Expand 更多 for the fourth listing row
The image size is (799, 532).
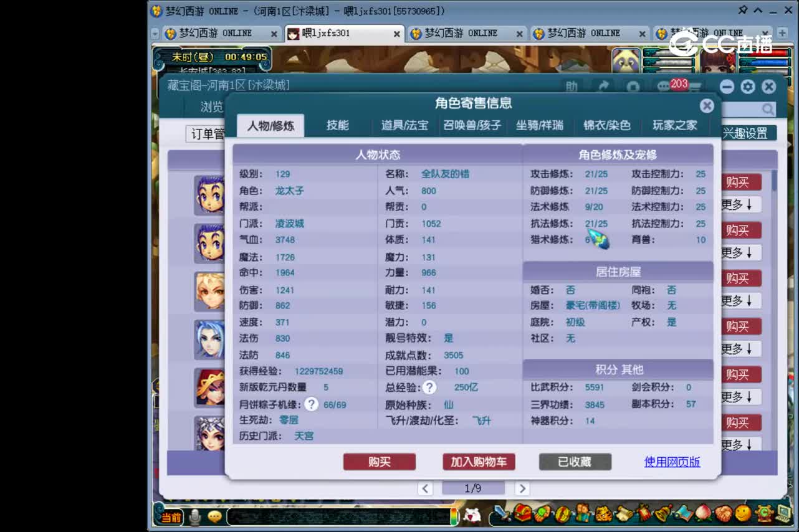pos(741,348)
